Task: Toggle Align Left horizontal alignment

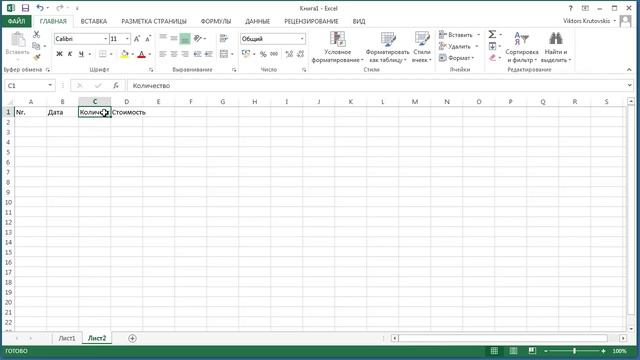Action: [x=163, y=54]
